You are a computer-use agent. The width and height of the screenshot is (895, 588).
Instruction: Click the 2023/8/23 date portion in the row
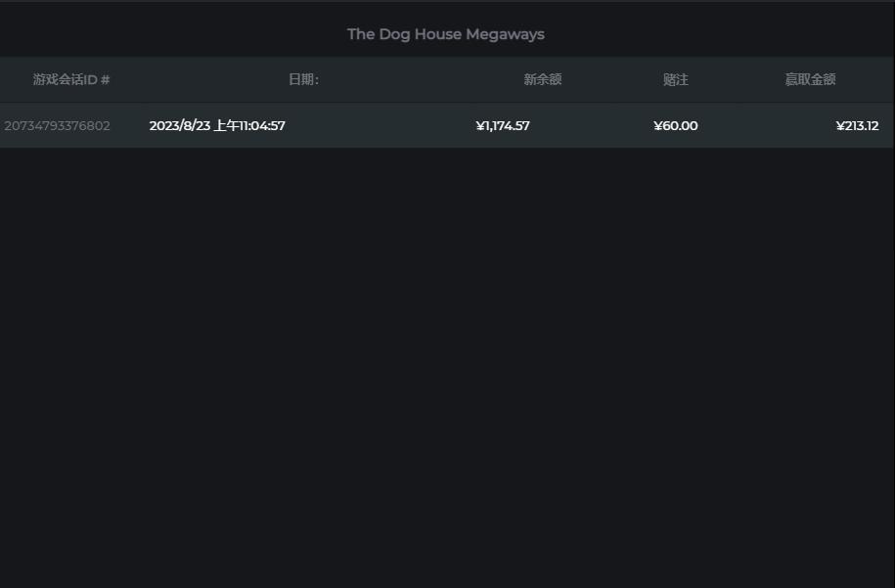click(180, 125)
